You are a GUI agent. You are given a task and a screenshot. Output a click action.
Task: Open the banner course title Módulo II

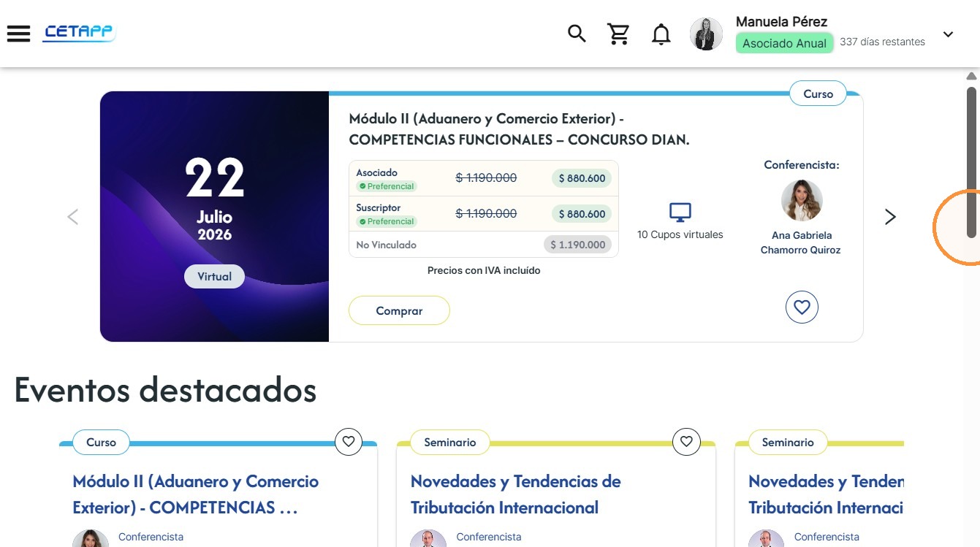519,129
